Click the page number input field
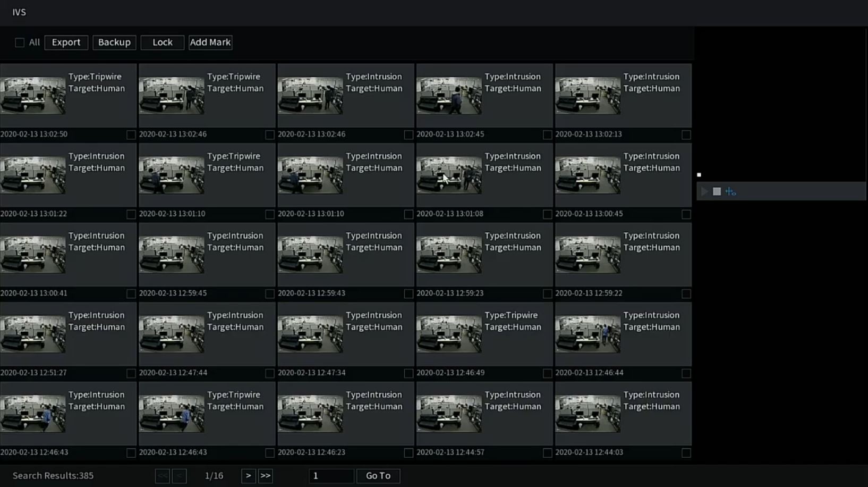The height and width of the screenshot is (487, 868). pyautogui.click(x=331, y=476)
